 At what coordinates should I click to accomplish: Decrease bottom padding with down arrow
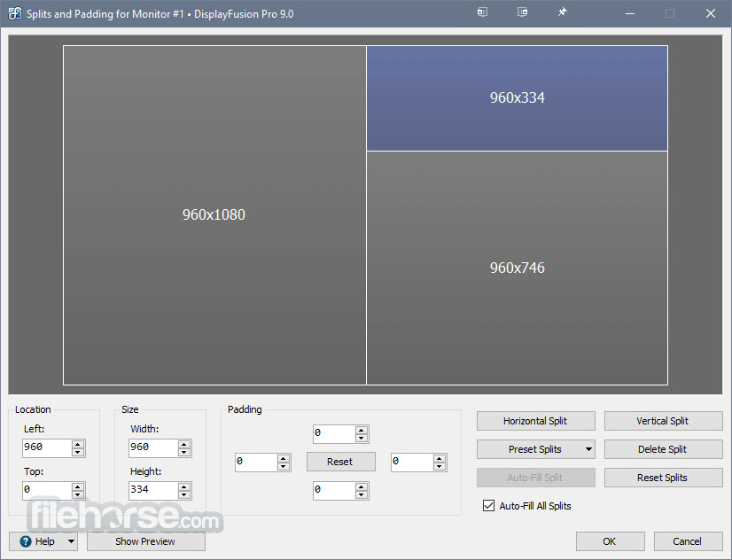click(362, 495)
